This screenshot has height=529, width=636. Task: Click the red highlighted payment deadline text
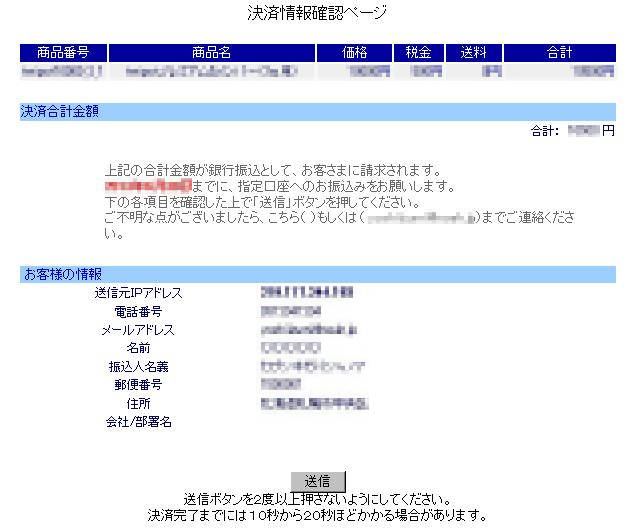coord(148,186)
